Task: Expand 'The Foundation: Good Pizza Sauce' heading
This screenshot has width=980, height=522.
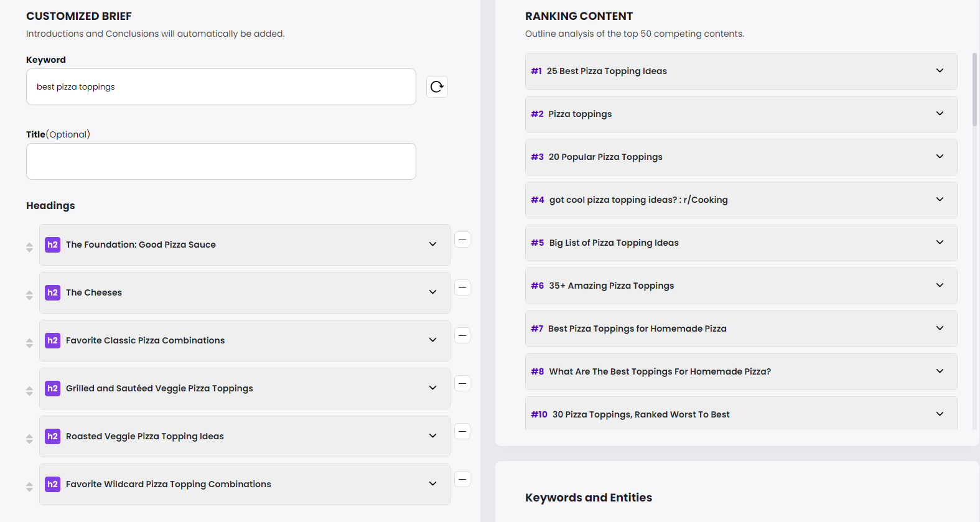Action: [x=432, y=245]
